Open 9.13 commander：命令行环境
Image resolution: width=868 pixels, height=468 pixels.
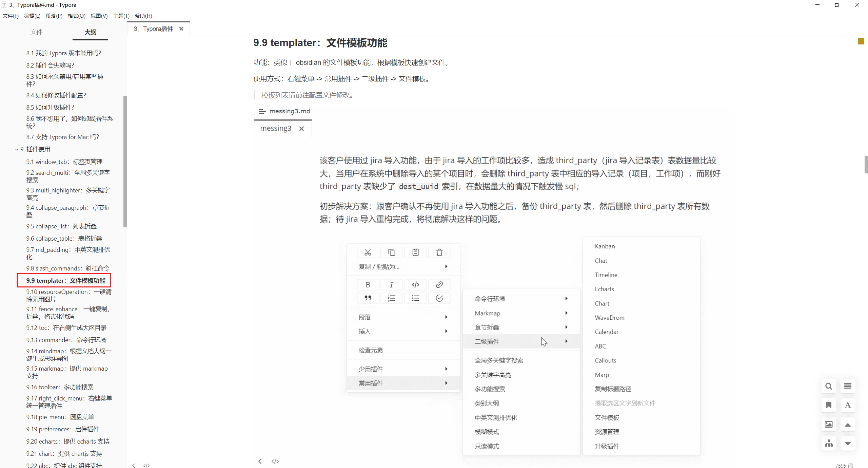(66, 340)
